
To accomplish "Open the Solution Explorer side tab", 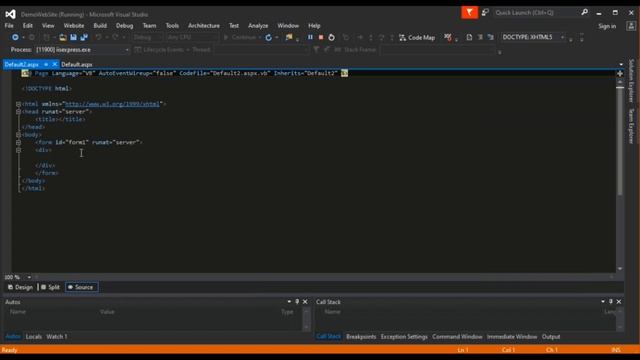I will pyautogui.click(x=631, y=80).
